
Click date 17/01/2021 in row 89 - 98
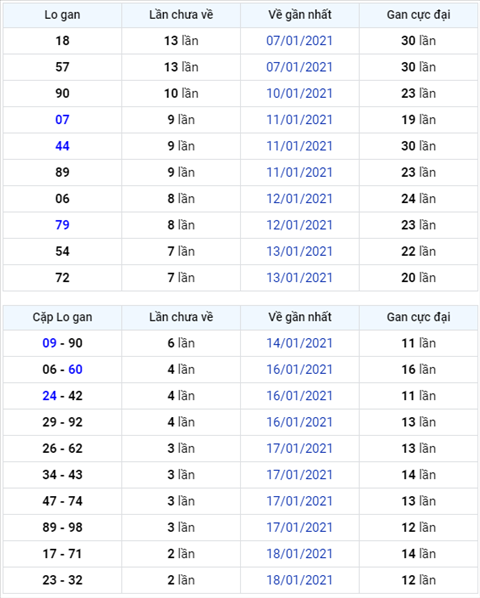click(x=299, y=527)
